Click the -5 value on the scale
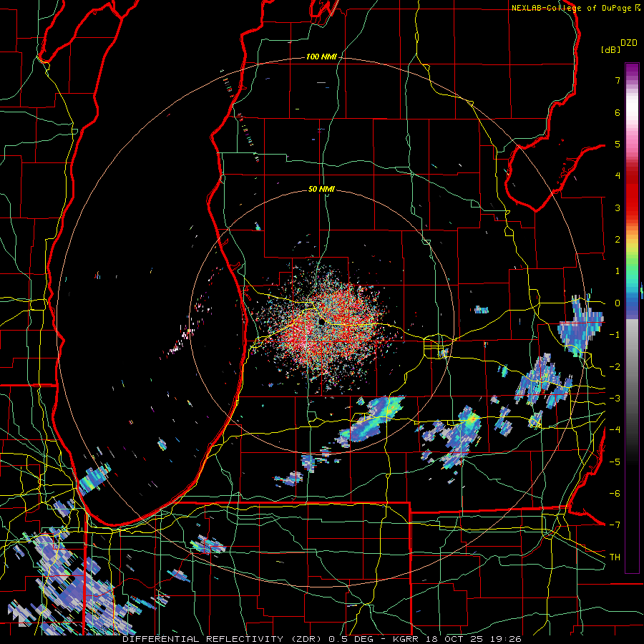The image size is (644, 644). (x=615, y=462)
